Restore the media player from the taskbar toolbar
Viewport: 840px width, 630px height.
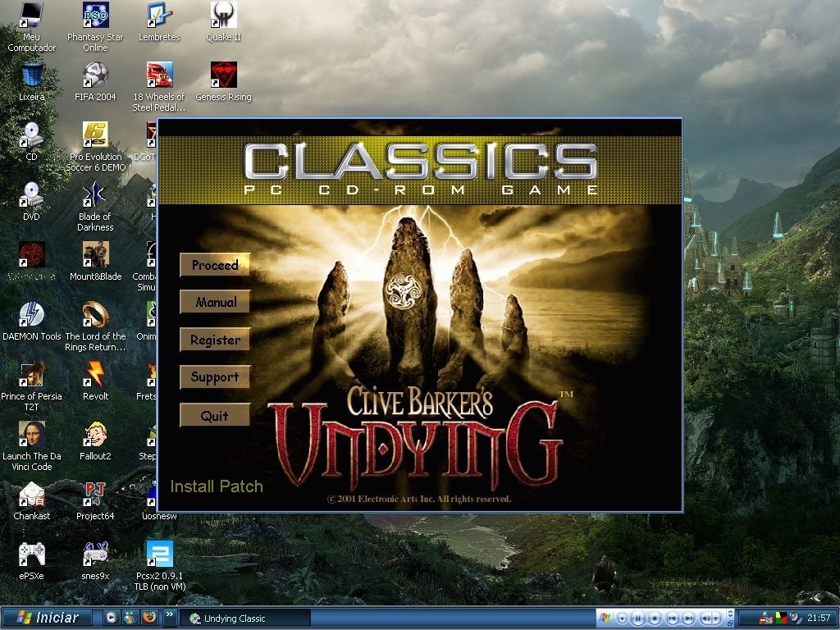[730, 623]
